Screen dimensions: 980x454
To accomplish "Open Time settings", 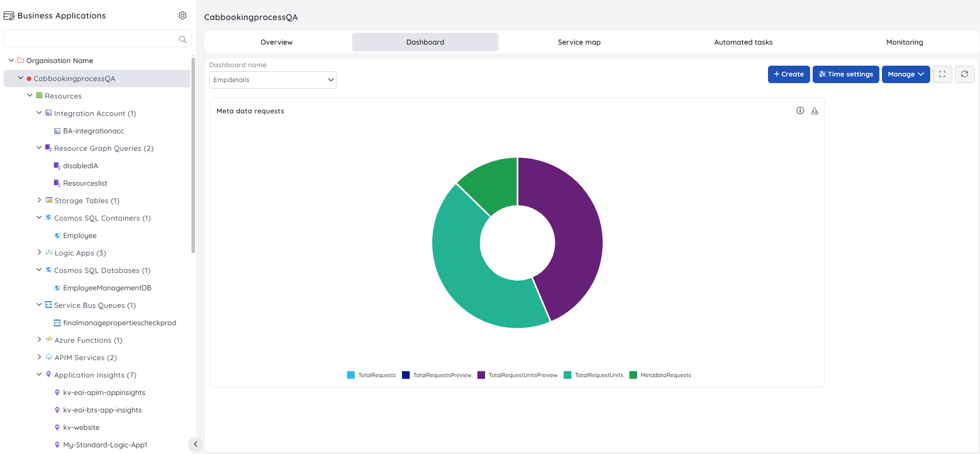I will [x=846, y=74].
